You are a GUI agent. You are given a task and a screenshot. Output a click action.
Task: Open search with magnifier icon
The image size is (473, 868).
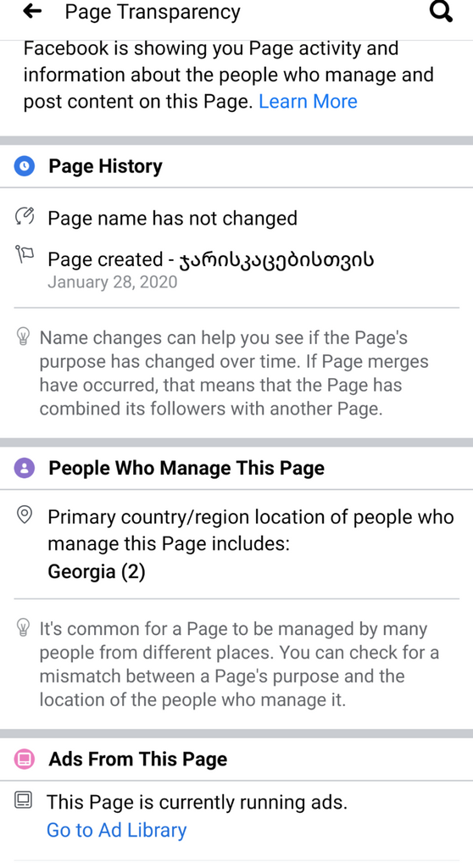click(x=442, y=11)
